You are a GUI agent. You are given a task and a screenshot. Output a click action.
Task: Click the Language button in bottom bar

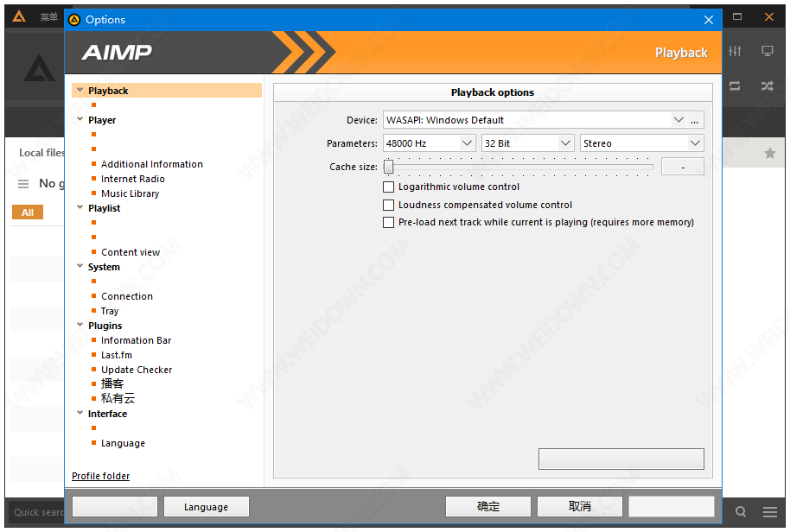[206, 507]
